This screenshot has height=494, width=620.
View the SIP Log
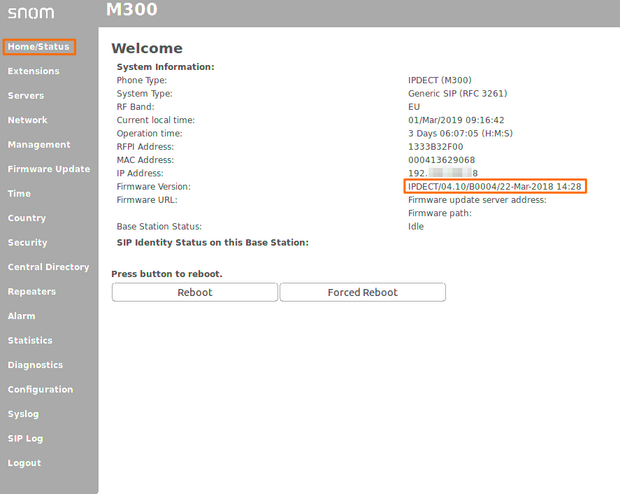[x=25, y=439]
